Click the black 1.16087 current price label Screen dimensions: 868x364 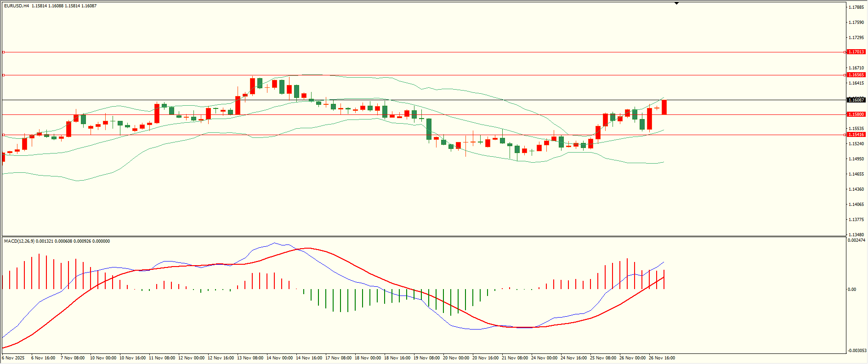pos(856,100)
